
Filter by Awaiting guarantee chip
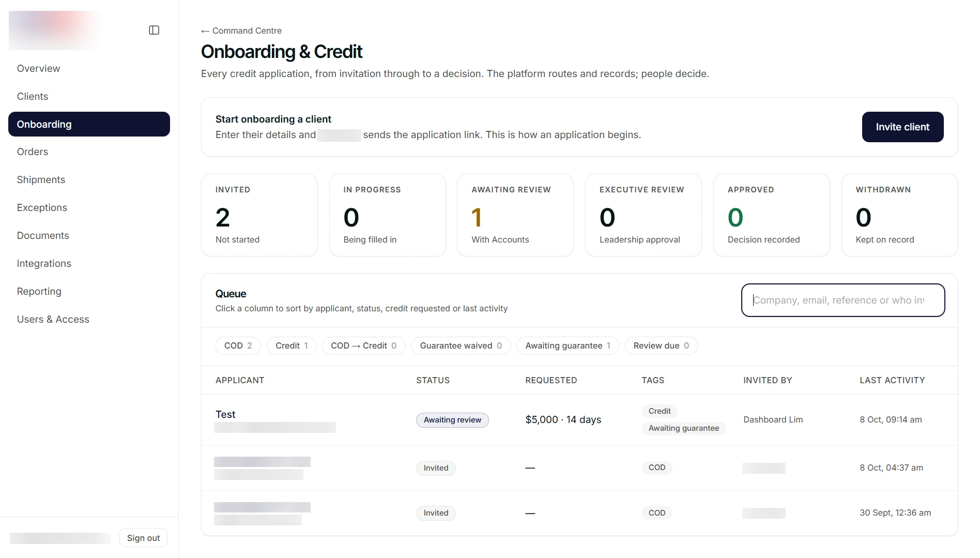[568, 345]
